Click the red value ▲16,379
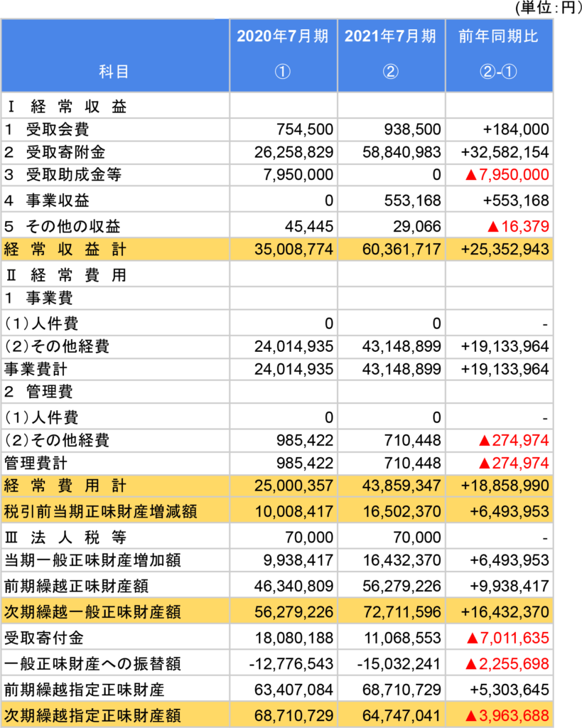Viewport: 582px width, 728px height. click(519, 226)
